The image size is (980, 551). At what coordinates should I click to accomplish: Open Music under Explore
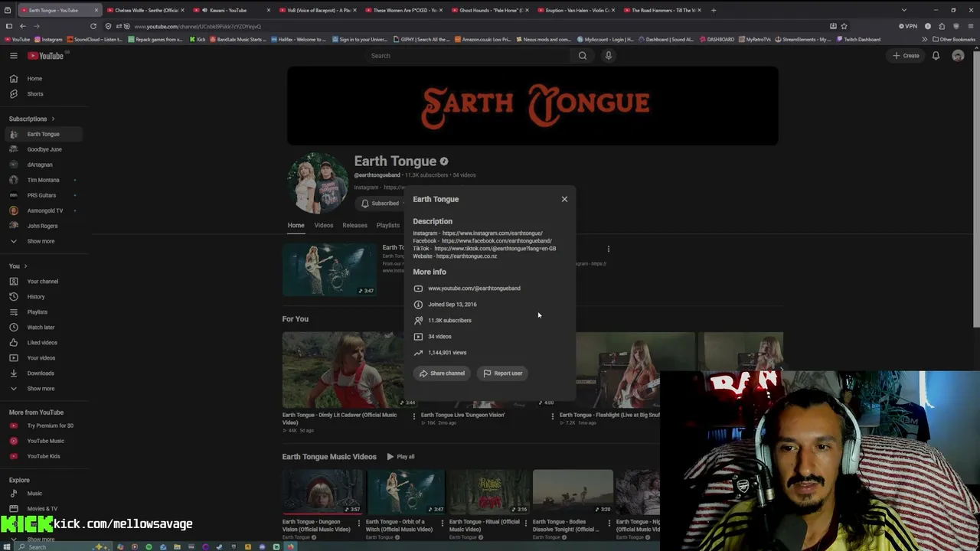click(x=43, y=494)
